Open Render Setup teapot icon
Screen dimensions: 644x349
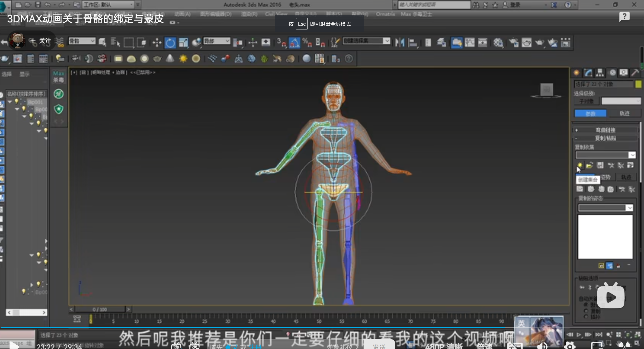[513, 42]
